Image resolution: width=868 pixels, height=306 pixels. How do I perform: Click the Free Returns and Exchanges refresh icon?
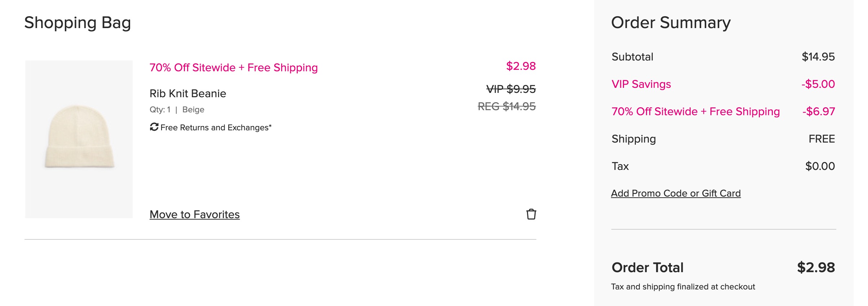pos(154,127)
